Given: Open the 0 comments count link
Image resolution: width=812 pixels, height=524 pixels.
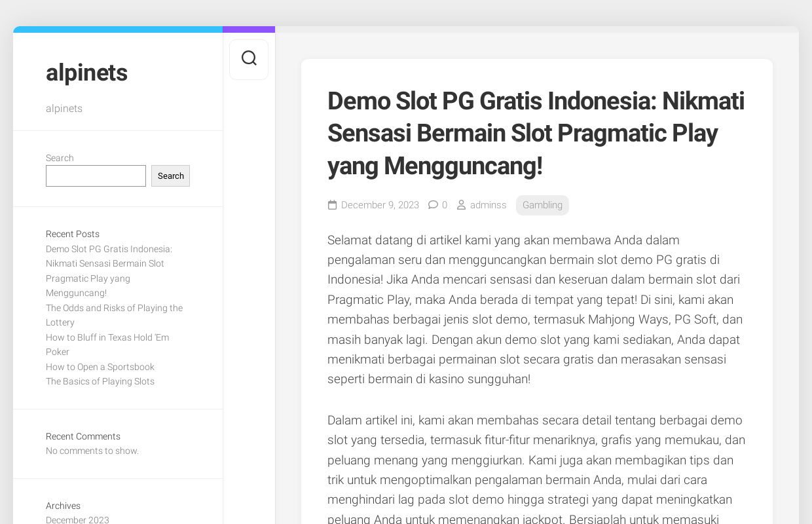Looking at the screenshot, I should 445,205.
